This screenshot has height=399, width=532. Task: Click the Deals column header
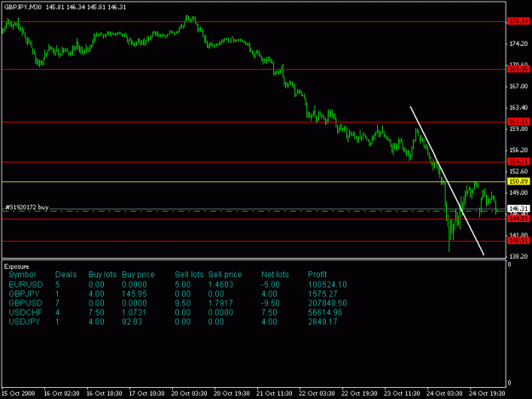[x=66, y=275]
